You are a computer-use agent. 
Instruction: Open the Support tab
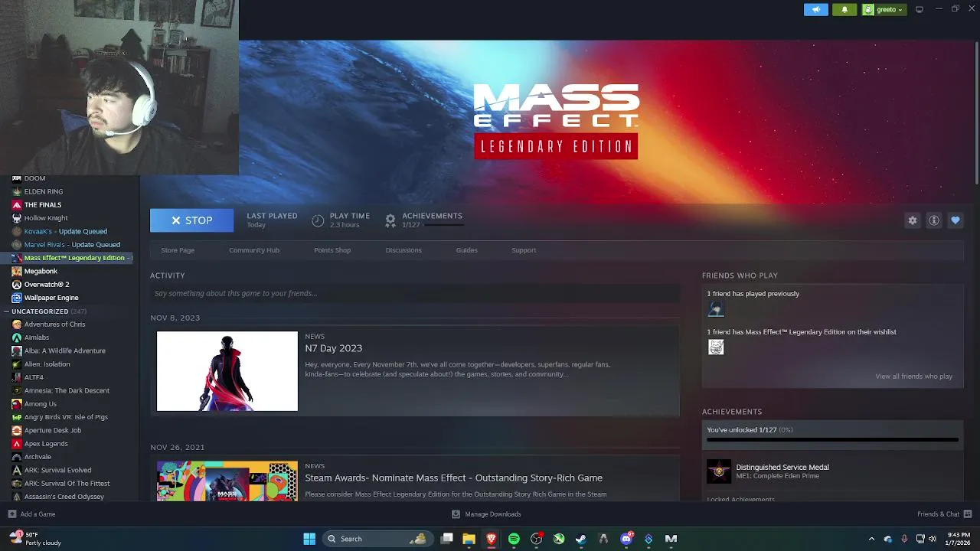524,250
